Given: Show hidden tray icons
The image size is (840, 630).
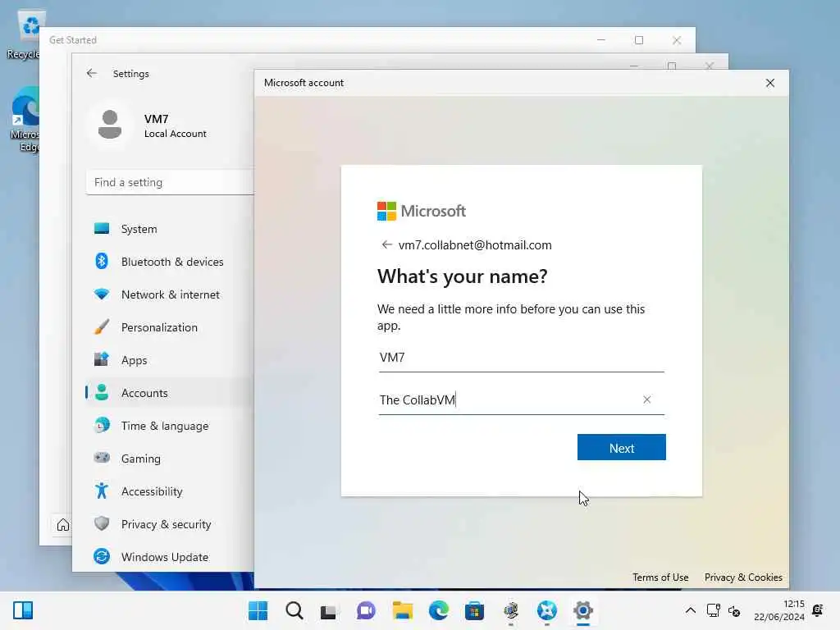Looking at the screenshot, I should 691,610.
